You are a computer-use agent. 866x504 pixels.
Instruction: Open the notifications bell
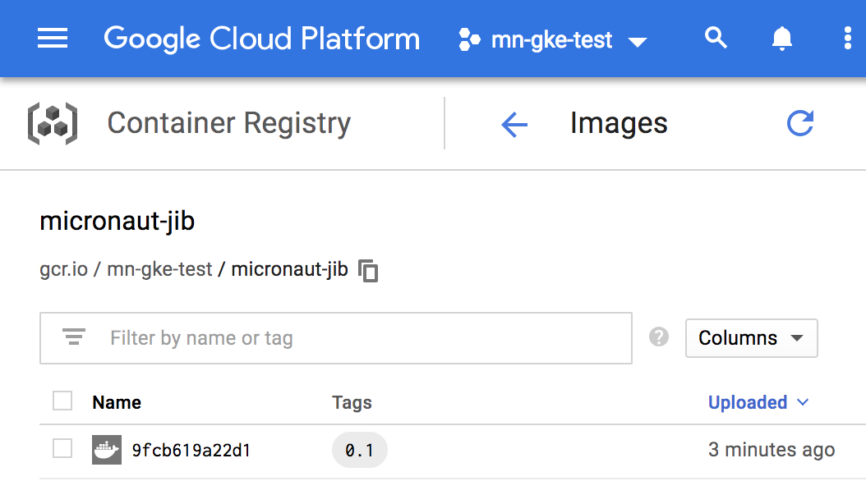tap(781, 39)
